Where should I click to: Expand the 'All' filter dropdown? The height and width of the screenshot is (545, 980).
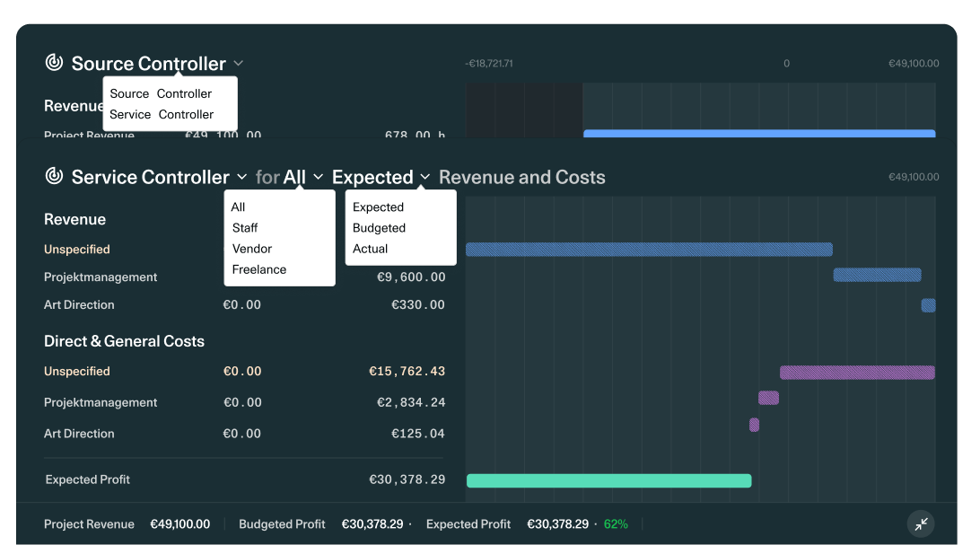(x=318, y=177)
